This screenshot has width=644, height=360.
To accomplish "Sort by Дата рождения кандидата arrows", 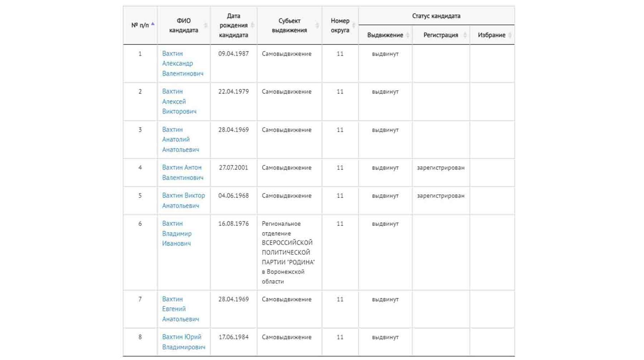I will (252, 25).
